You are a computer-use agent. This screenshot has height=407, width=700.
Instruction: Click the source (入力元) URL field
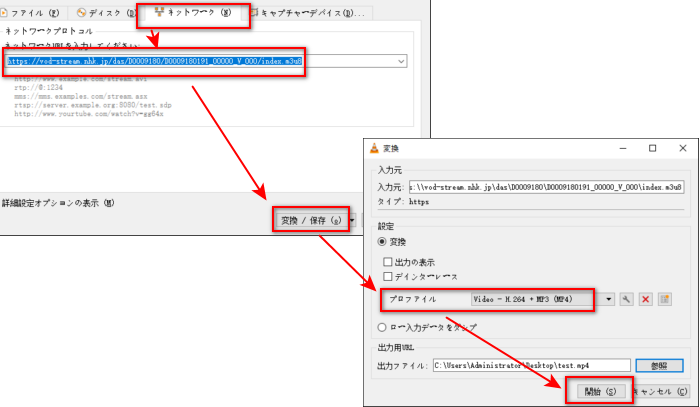[x=546, y=187]
